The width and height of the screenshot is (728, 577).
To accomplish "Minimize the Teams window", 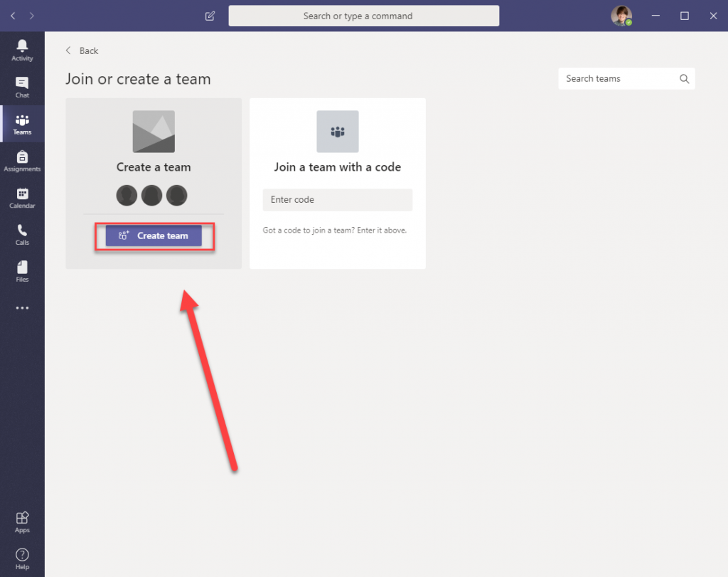I will coord(655,16).
